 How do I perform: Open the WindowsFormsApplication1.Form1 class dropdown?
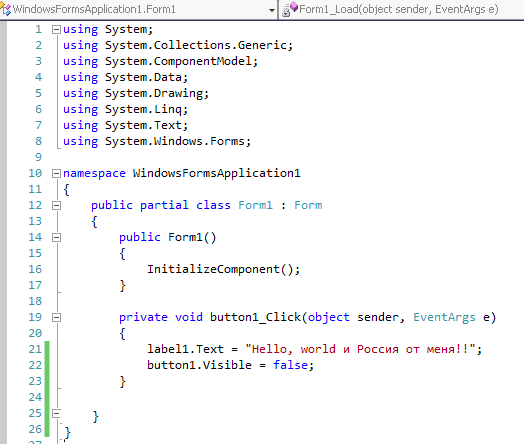pyautogui.click(x=272, y=10)
